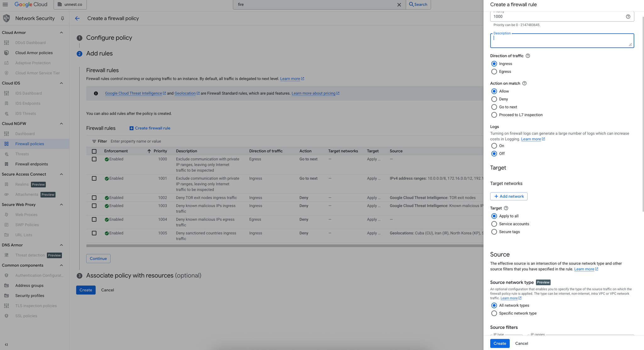Click the Add network button
This screenshot has width=644, height=350.
[508, 196]
